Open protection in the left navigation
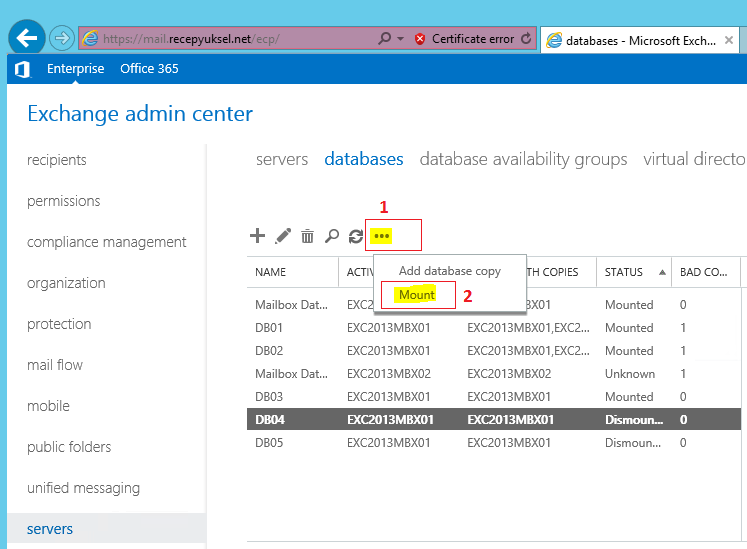Image resolution: width=747 pixels, height=549 pixels. (59, 324)
